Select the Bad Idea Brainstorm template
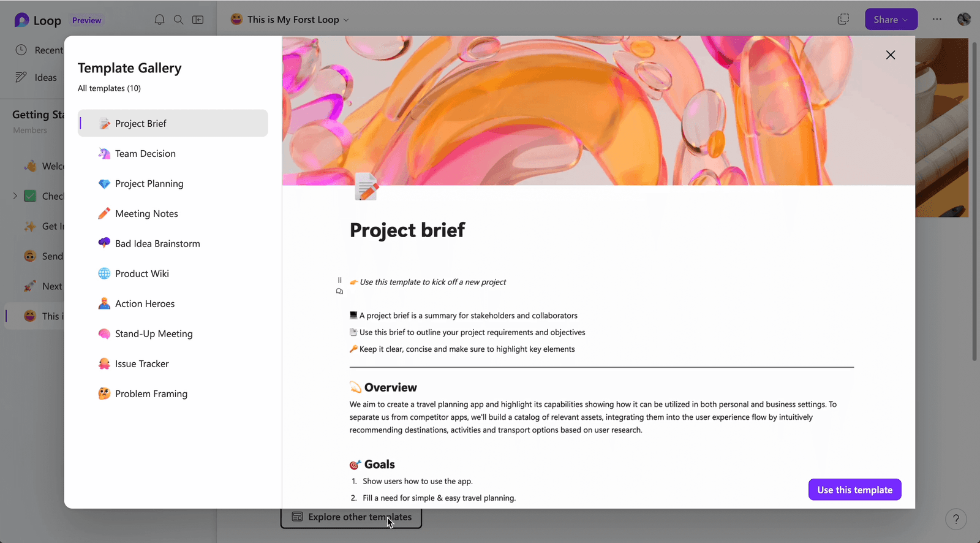The width and height of the screenshot is (980, 543). (x=157, y=243)
